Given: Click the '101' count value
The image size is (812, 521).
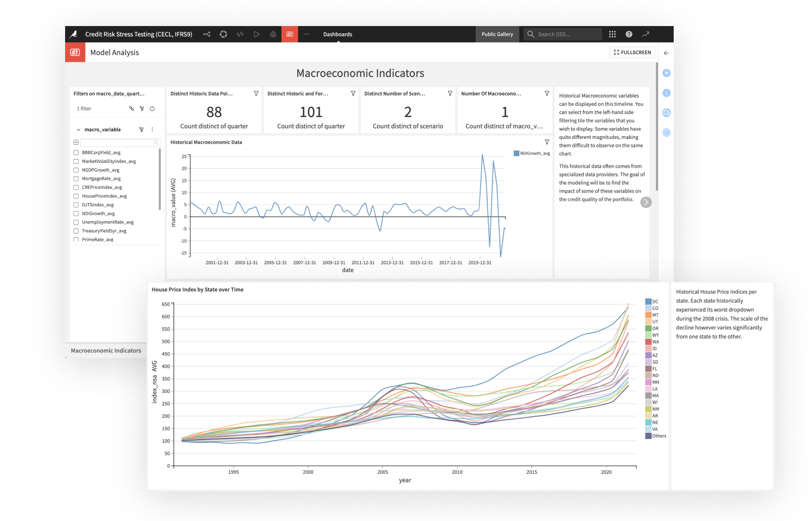Looking at the screenshot, I should pos(311,112).
